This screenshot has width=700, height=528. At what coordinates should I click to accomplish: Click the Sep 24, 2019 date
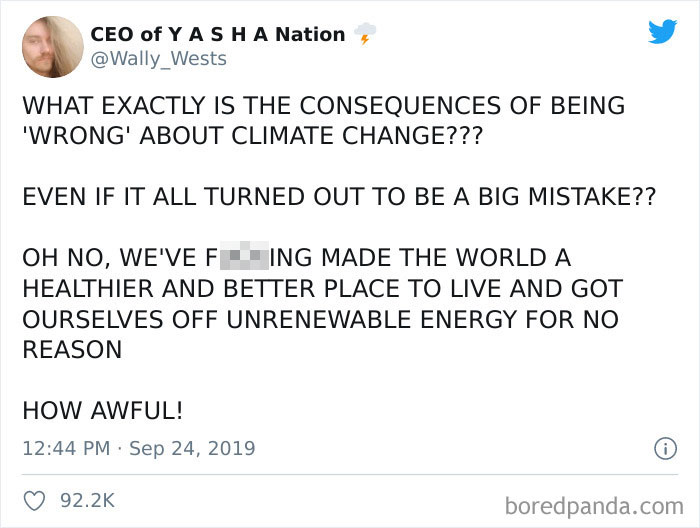click(x=192, y=449)
